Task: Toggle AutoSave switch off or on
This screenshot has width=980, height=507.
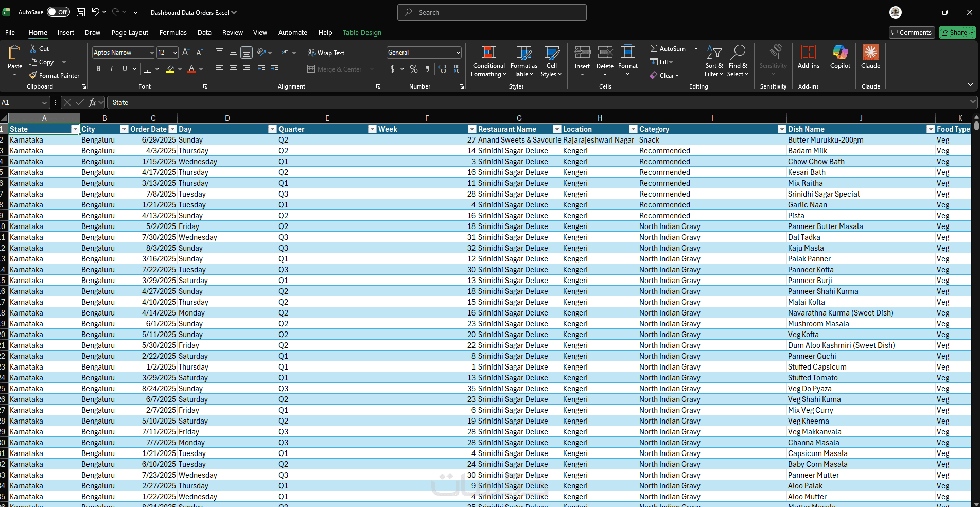Action: [x=59, y=12]
